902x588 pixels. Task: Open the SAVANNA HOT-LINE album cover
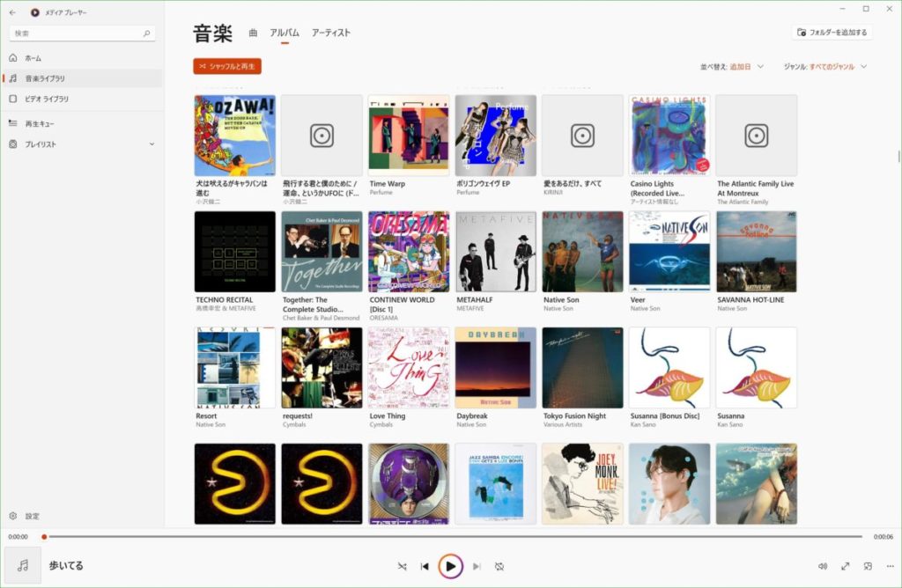coord(757,252)
